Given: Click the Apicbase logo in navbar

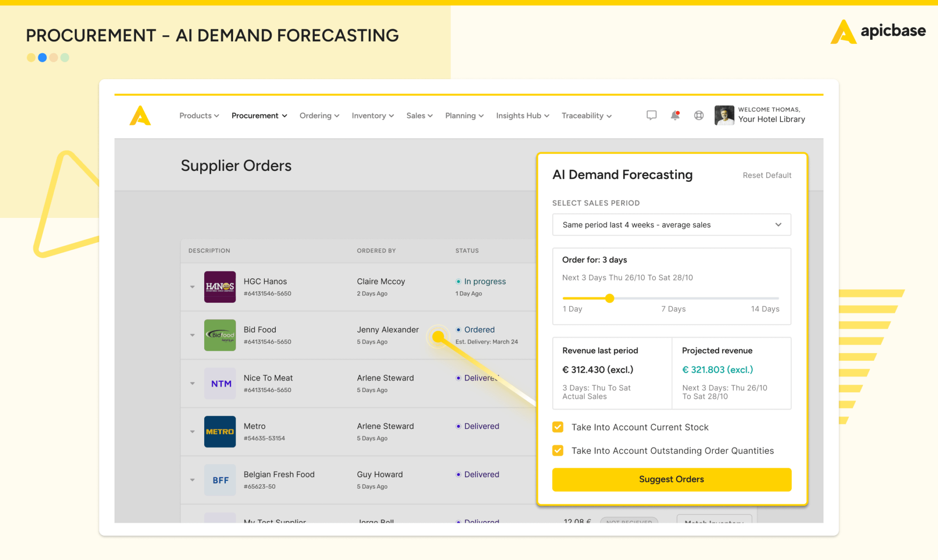Looking at the screenshot, I should click(x=140, y=115).
